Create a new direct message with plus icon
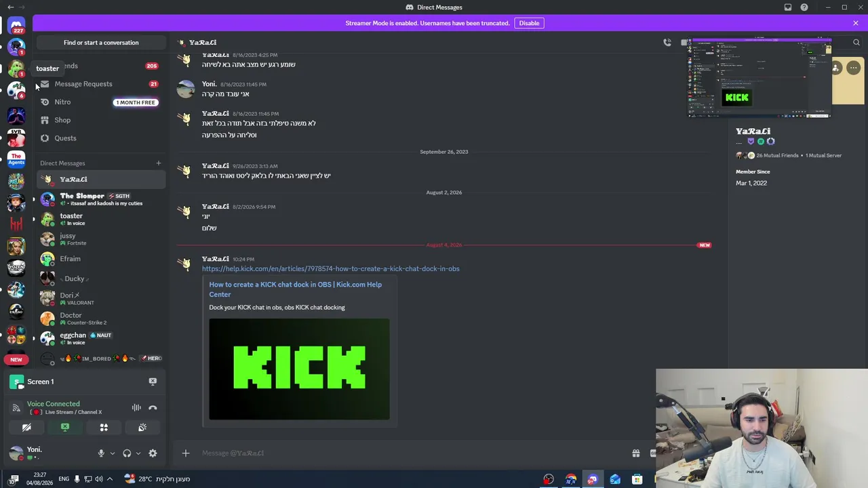 pyautogui.click(x=159, y=163)
